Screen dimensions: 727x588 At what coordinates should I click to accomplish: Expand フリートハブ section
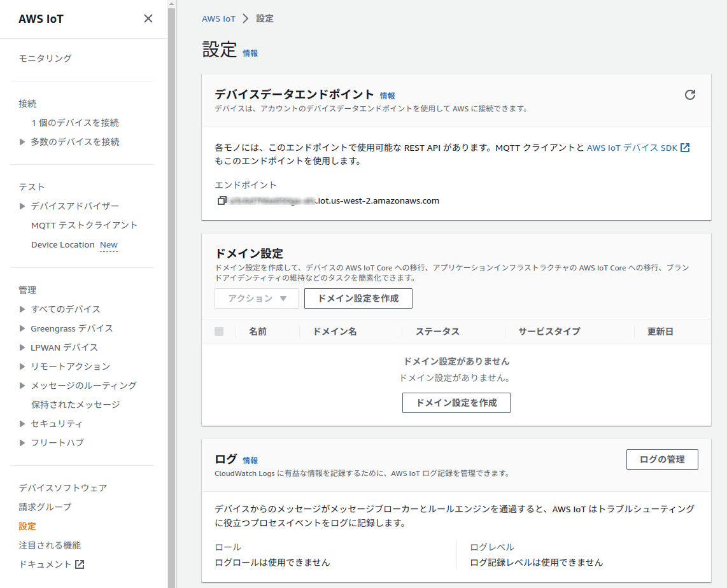coord(22,442)
